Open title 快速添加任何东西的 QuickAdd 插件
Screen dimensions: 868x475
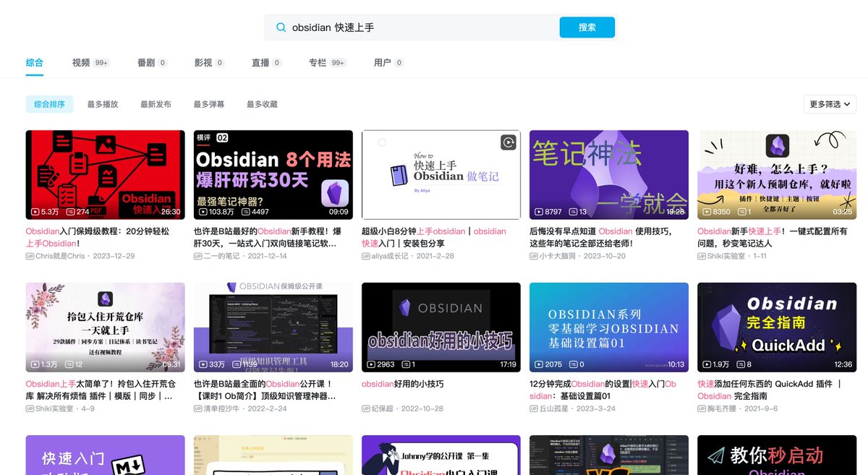point(770,390)
